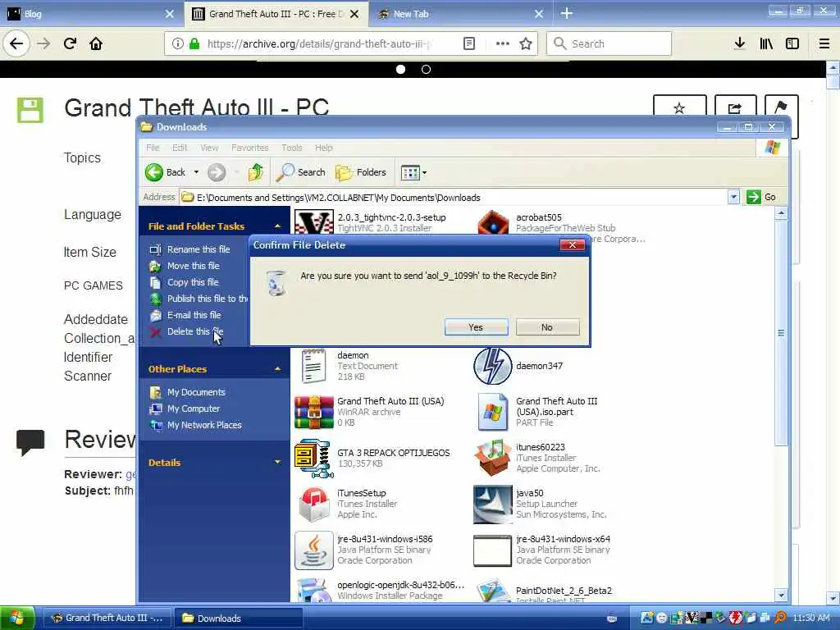This screenshot has width=840, height=630.
Task: Open Explorer Search pane
Action: pos(301,172)
